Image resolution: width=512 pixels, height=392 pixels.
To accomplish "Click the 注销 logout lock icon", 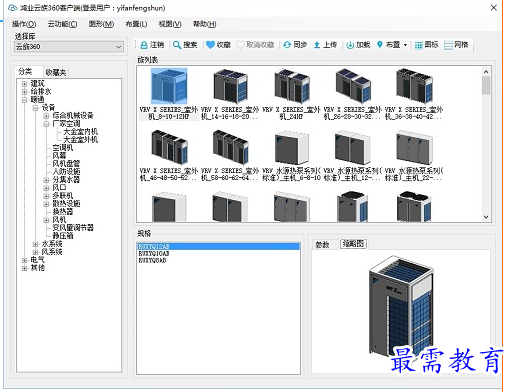I will coord(144,45).
